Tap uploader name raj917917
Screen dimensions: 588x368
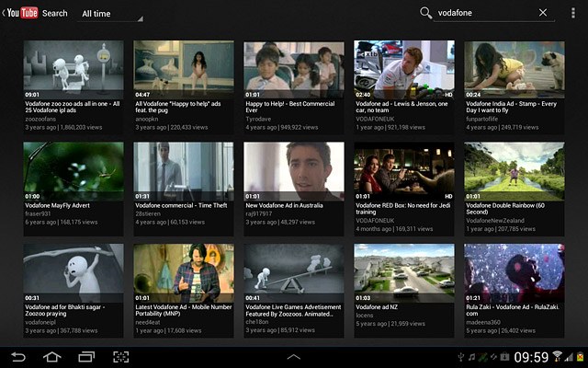tap(259, 213)
